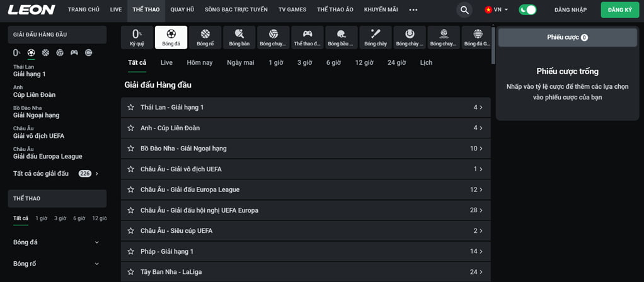
Task: Open Bồ Đào Nha - Giải Ngoại hạng row
Action: point(306,149)
